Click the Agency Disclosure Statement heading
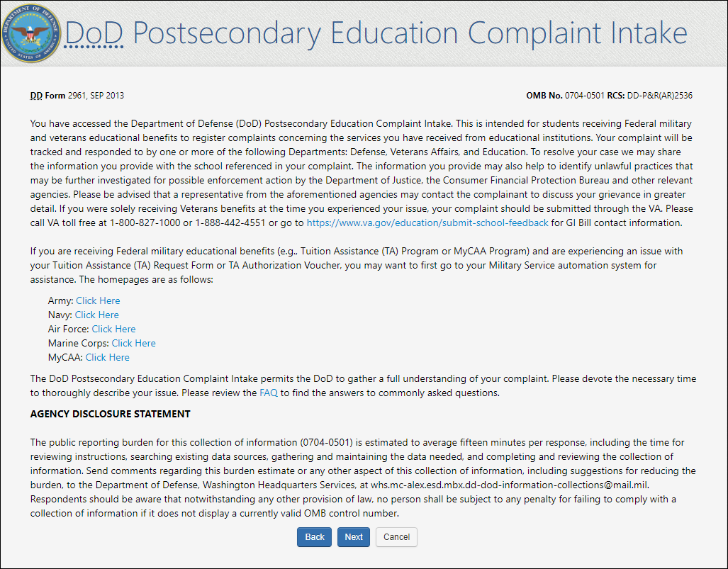 click(x=110, y=414)
